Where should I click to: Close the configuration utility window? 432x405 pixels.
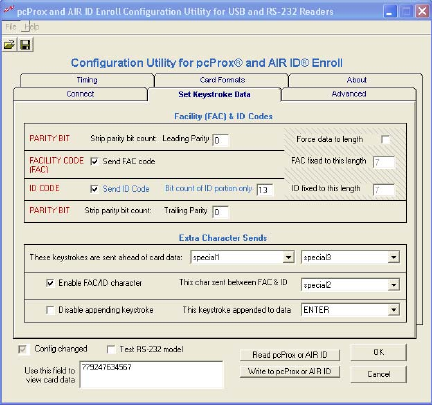[x=422, y=11]
